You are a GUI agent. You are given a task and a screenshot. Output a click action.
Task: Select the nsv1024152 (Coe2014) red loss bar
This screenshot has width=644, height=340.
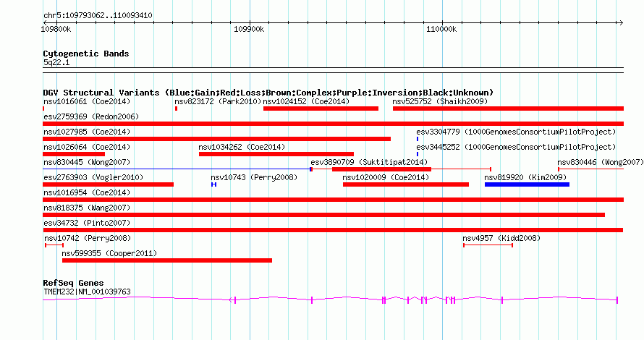[321, 109]
